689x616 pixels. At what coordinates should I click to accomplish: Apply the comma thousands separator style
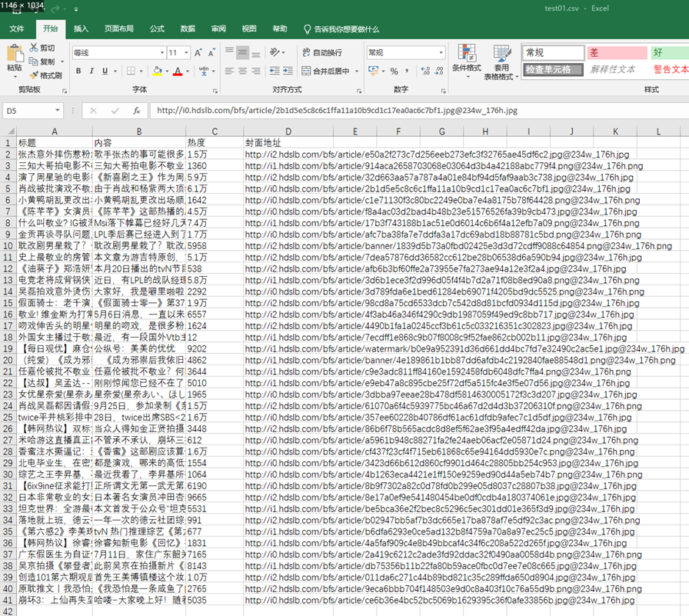(x=407, y=71)
